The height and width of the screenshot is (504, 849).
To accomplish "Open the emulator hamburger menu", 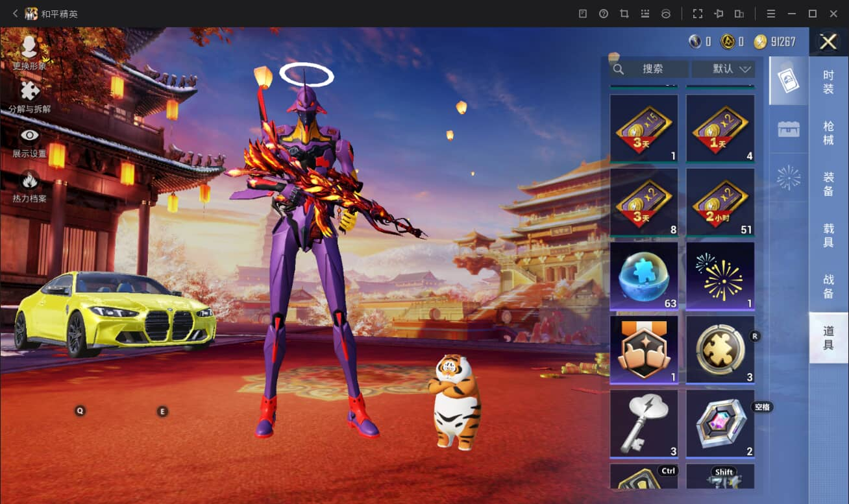I will [x=771, y=14].
